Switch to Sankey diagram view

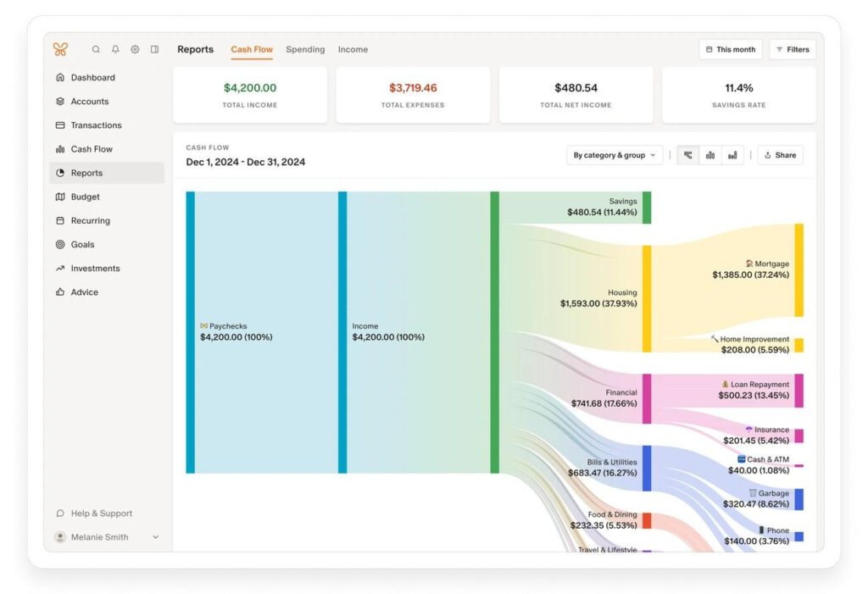click(687, 155)
